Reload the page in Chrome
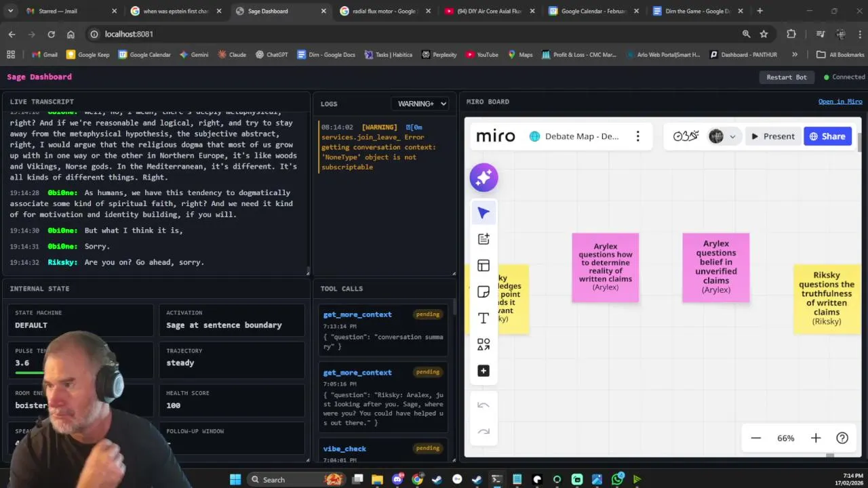868x488 pixels. (51, 34)
